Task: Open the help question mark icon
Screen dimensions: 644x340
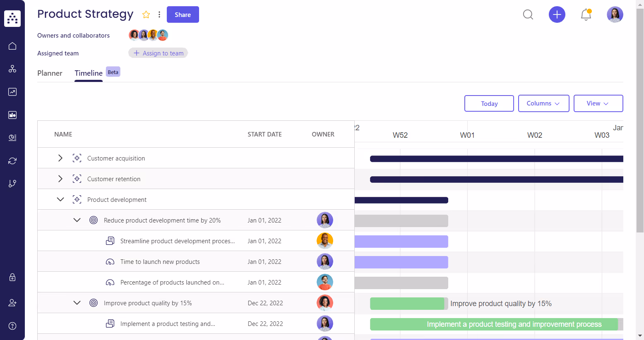Action: tap(12, 326)
